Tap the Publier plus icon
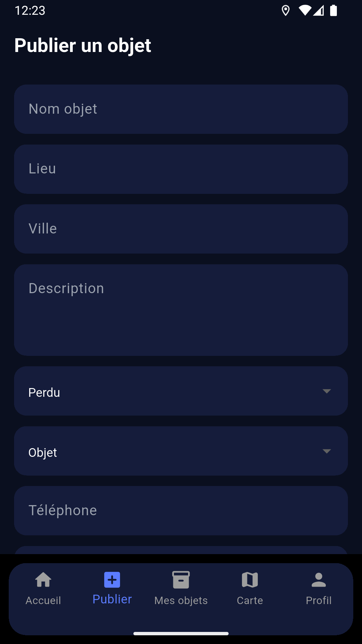Viewport: 362px width, 644px height. (112, 580)
